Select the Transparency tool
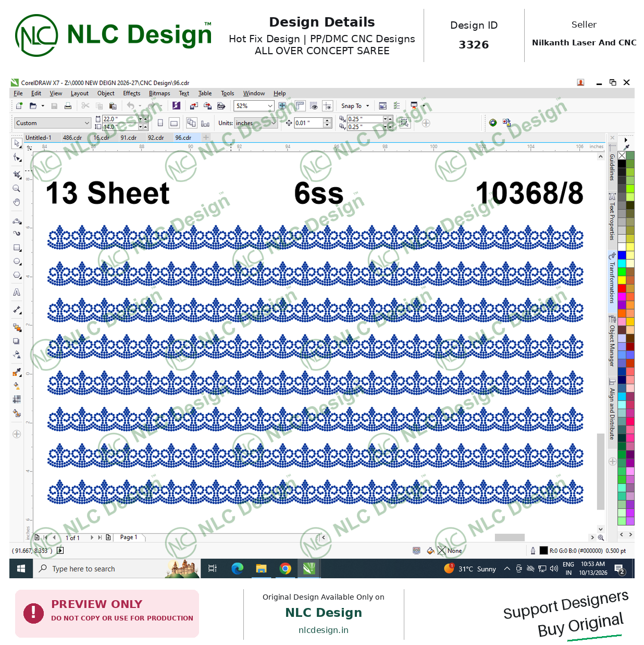 17,355
